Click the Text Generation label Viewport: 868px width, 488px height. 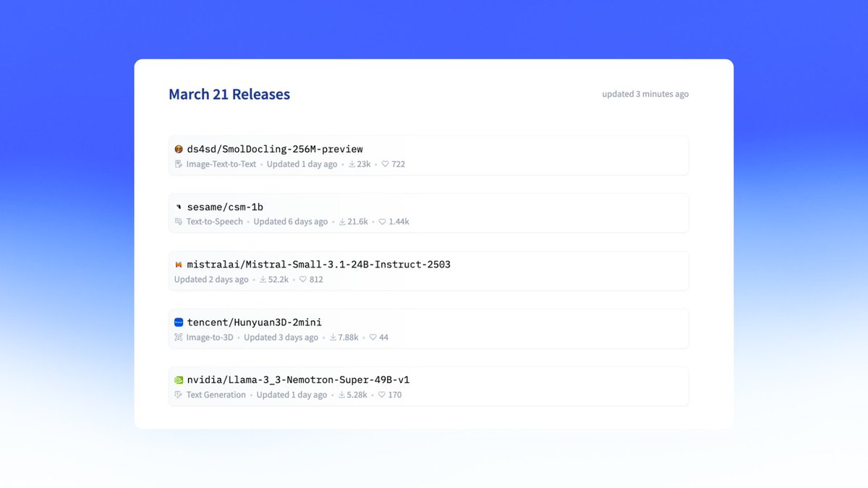tap(216, 395)
